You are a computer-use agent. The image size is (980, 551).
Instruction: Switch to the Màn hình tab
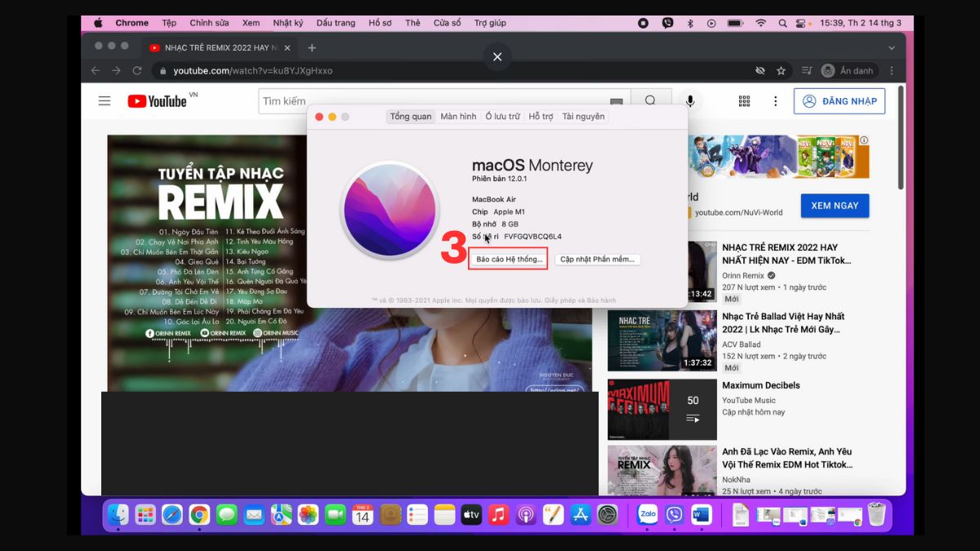458,117
